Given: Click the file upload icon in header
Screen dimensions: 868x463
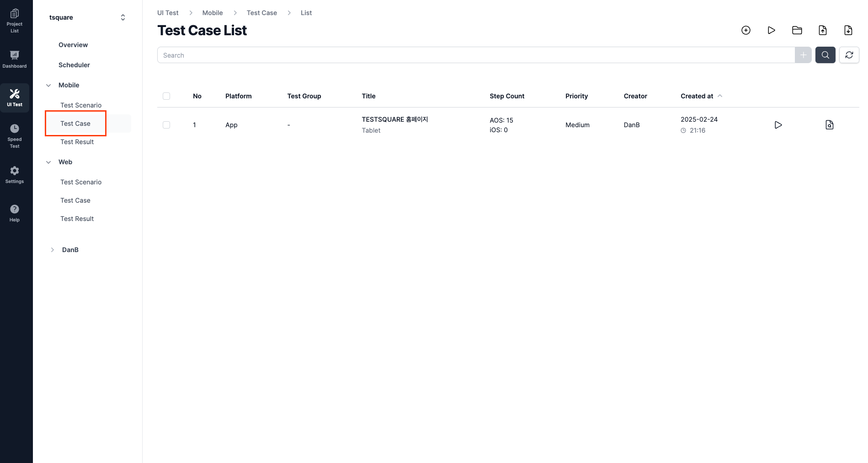Looking at the screenshot, I should [822, 30].
